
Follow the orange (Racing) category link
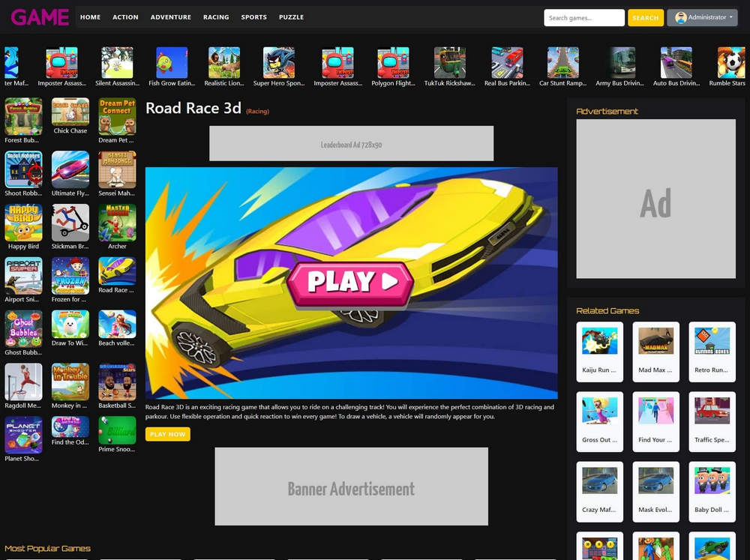pyautogui.click(x=258, y=112)
